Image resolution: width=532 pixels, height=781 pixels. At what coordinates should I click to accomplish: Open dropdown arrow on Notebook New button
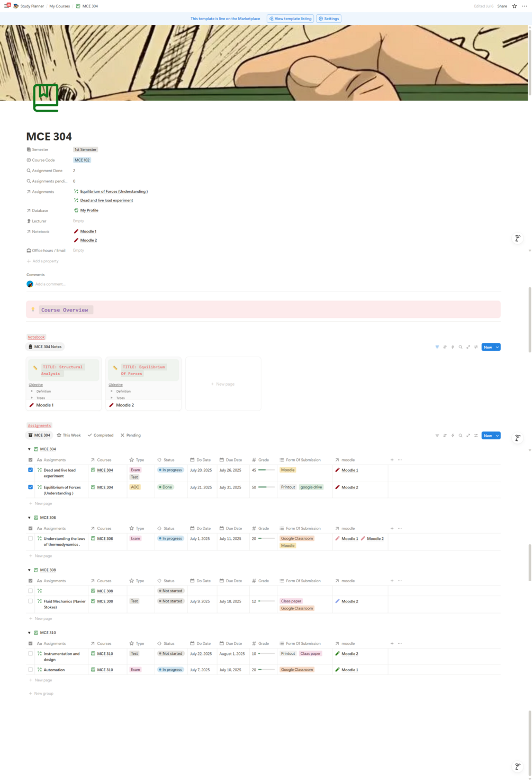click(x=498, y=347)
